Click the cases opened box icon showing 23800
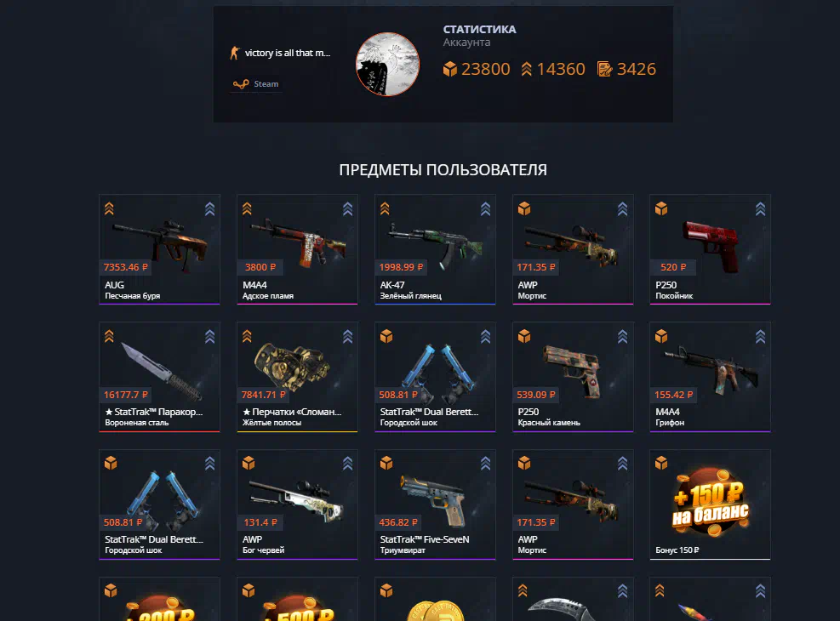The width and height of the screenshot is (840, 621). click(450, 69)
